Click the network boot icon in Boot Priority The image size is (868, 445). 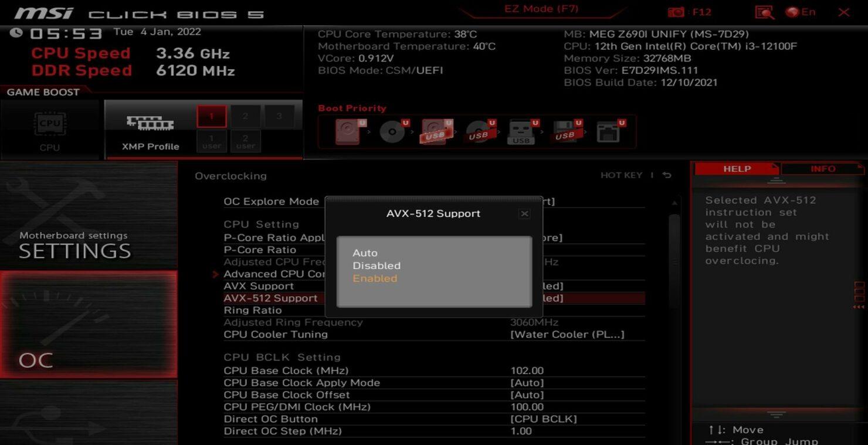point(609,131)
